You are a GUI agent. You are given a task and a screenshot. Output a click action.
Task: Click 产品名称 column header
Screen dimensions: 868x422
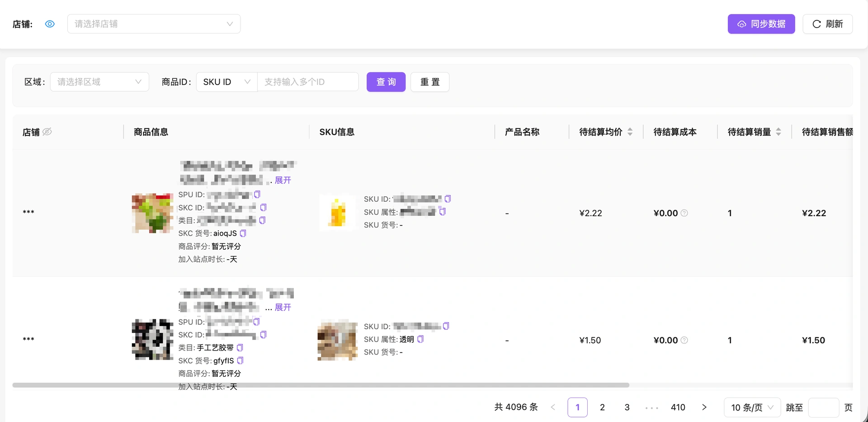click(x=522, y=132)
